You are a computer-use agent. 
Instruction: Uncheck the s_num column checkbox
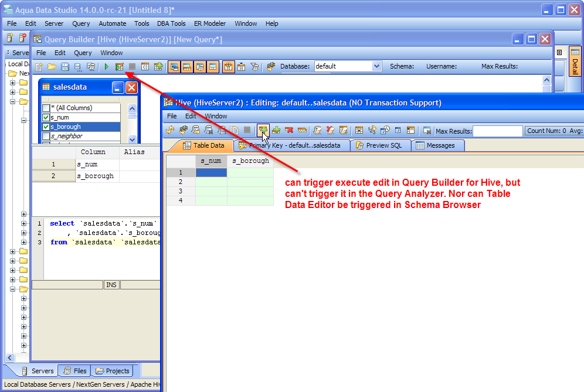46,117
